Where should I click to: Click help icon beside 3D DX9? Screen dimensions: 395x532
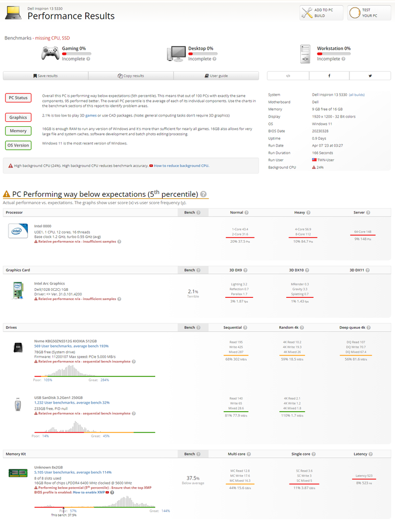[x=245, y=271]
